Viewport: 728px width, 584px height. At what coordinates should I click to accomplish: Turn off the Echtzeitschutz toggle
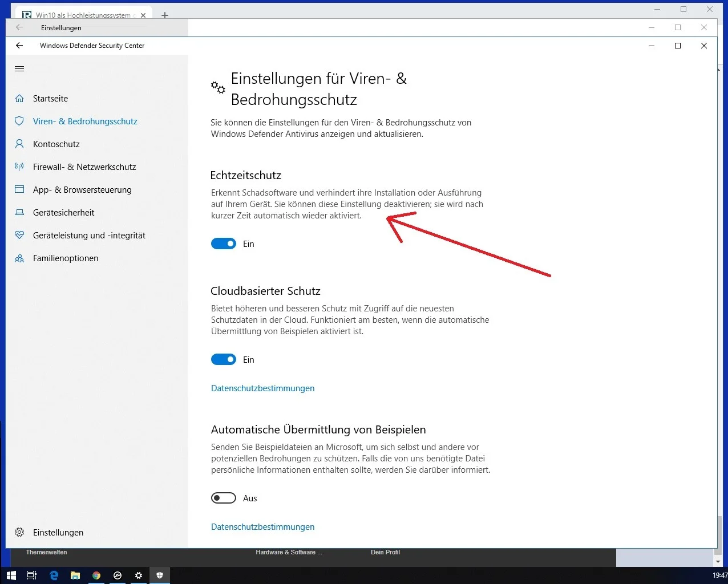[x=224, y=244]
